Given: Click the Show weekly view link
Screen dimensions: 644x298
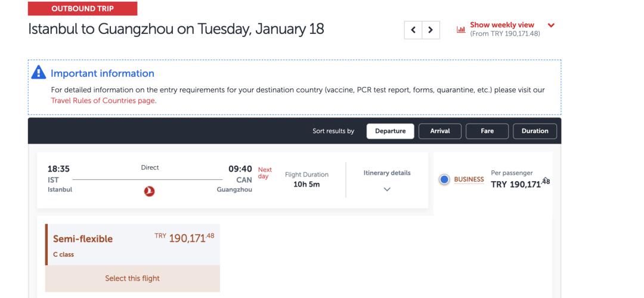Looking at the screenshot, I should (x=502, y=25).
